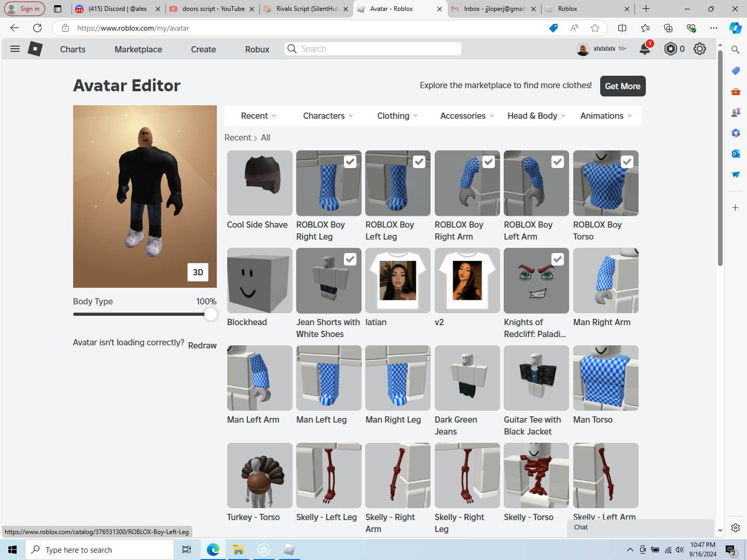Click the Get More button
This screenshot has width=747, height=560.
[x=623, y=86]
